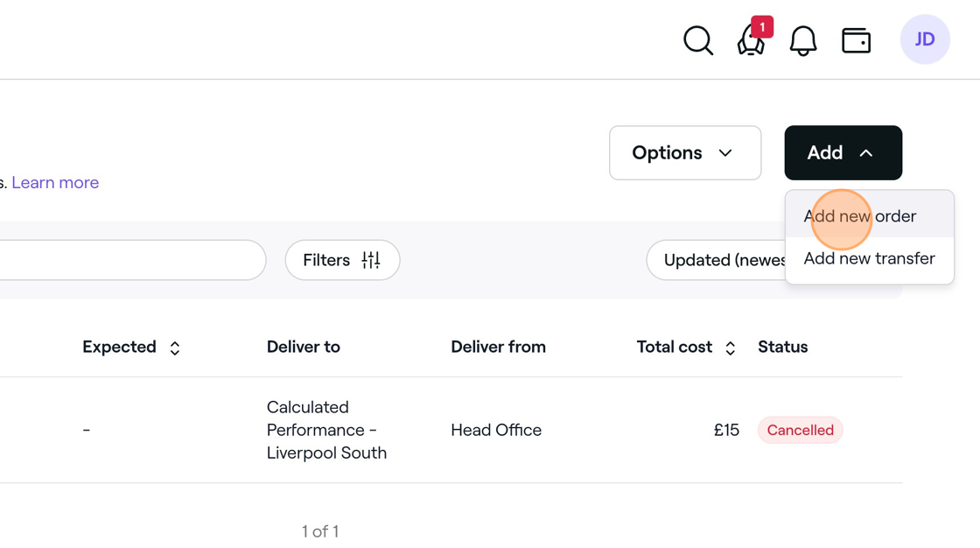
Task: Select the 1 of 1 pagination text
Action: (x=320, y=531)
